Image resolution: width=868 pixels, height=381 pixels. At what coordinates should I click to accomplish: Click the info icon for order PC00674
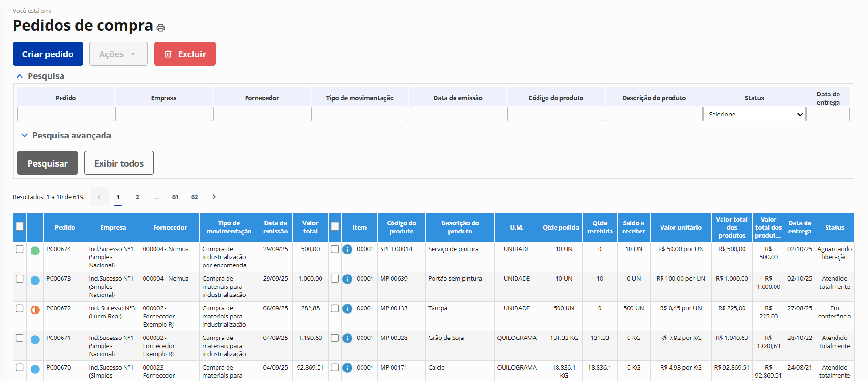(348, 249)
